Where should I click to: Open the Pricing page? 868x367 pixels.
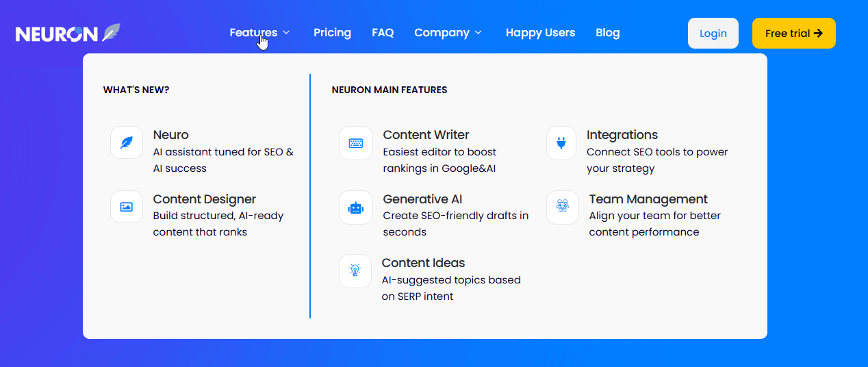[x=332, y=33]
